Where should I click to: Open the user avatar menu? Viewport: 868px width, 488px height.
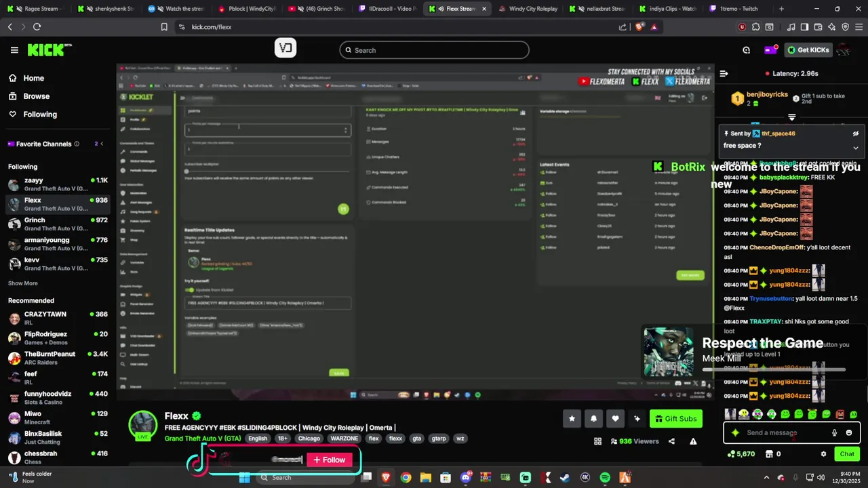point(843,50)
